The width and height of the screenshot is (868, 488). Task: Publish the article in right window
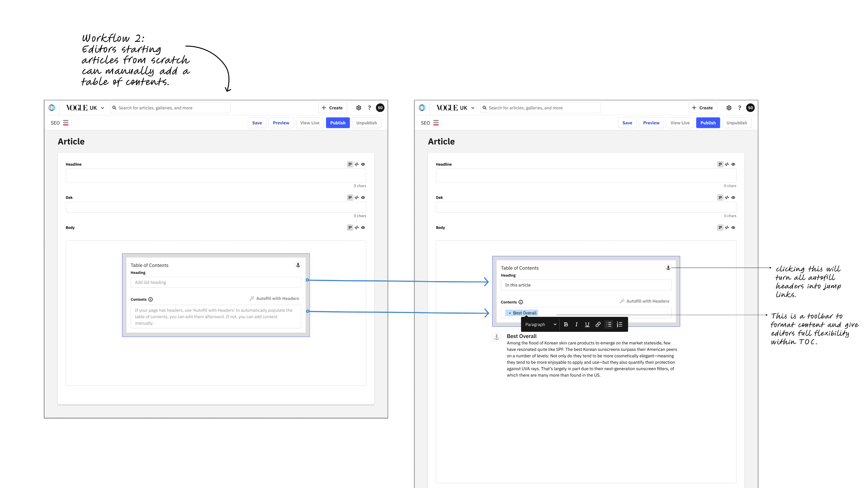(x=708, y=123)
